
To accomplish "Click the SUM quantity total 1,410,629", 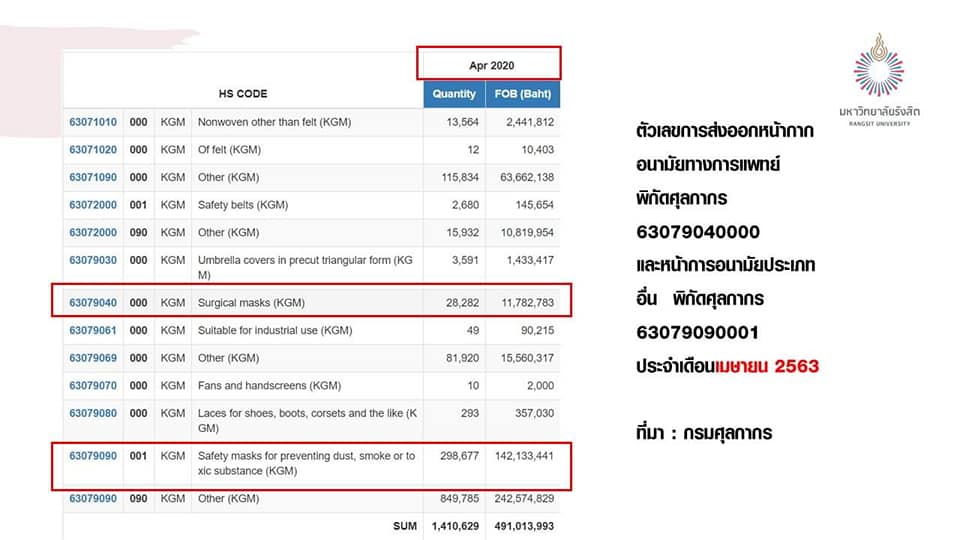I will [453, 527].
